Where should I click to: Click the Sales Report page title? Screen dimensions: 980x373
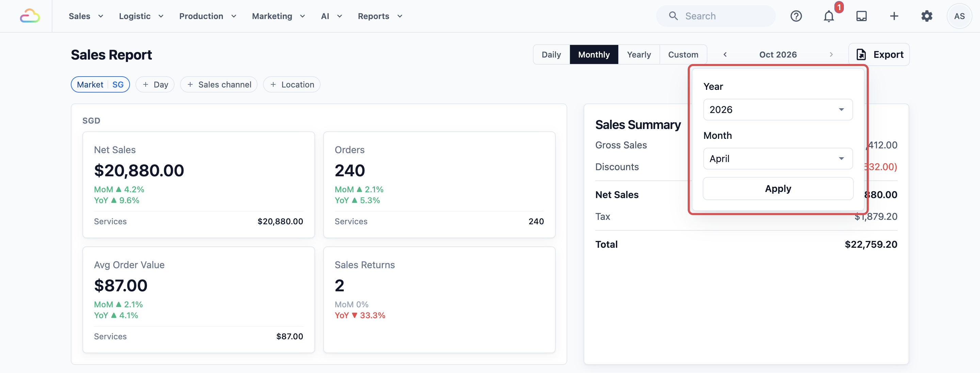coord(111,55)
